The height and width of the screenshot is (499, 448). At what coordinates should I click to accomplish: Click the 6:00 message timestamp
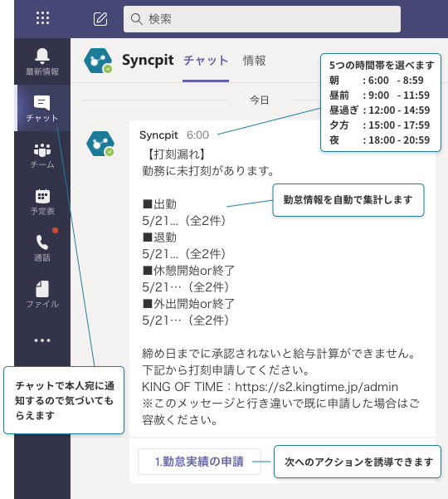pyautogui.click(x=197, y=135)
